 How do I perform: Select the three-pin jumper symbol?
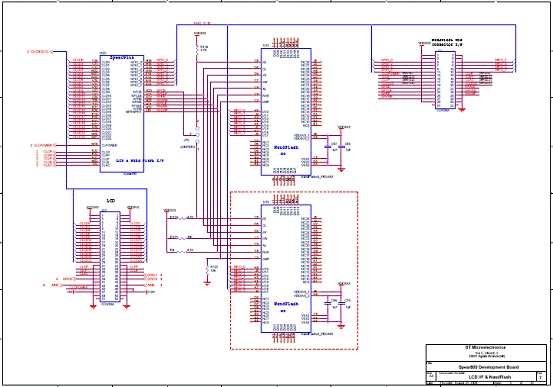click(197, 135)
